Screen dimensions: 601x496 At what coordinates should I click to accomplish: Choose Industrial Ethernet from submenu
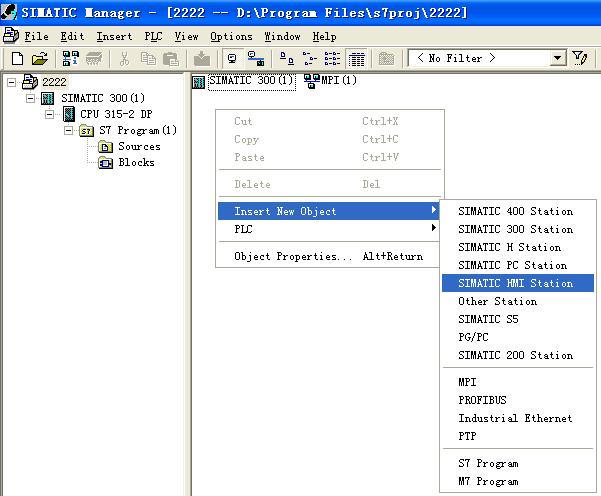pos(515,418)
